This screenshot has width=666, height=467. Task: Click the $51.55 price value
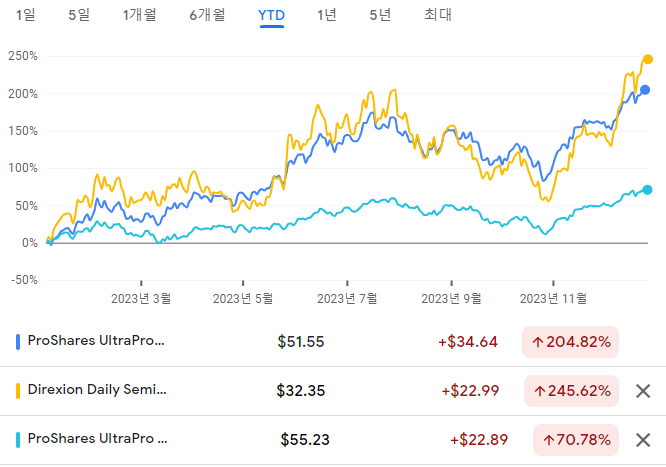click(301, 342)
